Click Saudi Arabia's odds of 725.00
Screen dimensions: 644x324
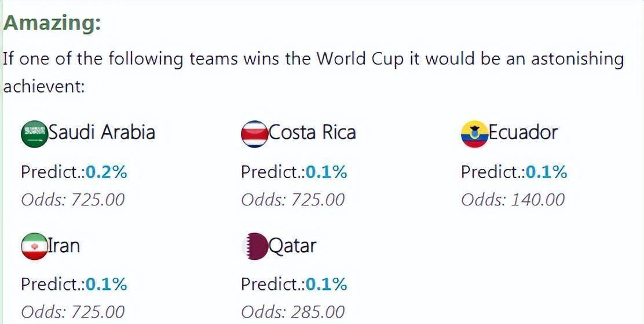coord(98,200)
